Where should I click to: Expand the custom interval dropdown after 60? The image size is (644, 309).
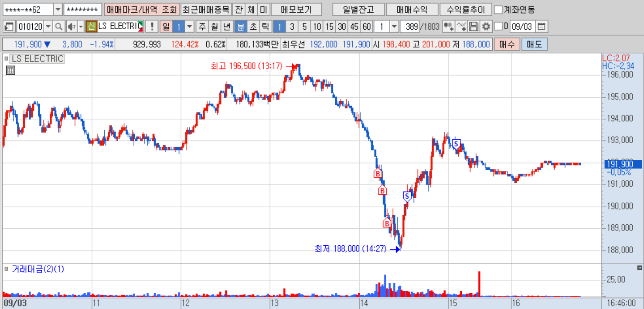coord(394,27)
